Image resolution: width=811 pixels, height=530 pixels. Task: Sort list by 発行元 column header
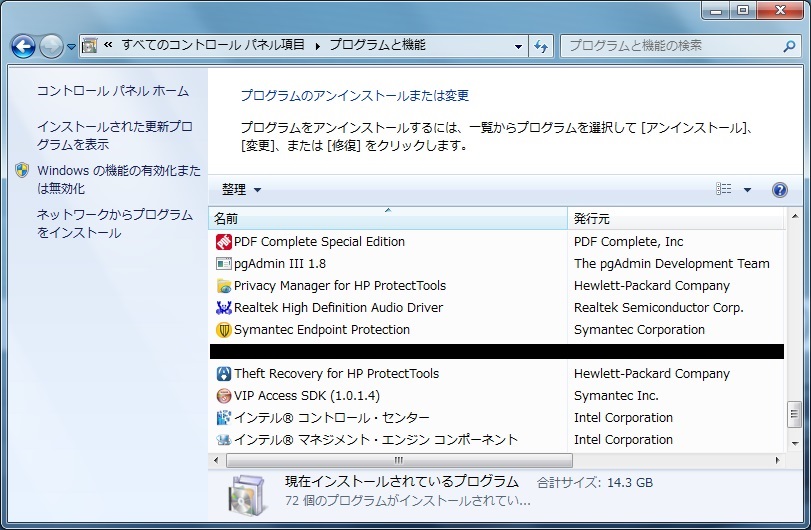(676, 218)
